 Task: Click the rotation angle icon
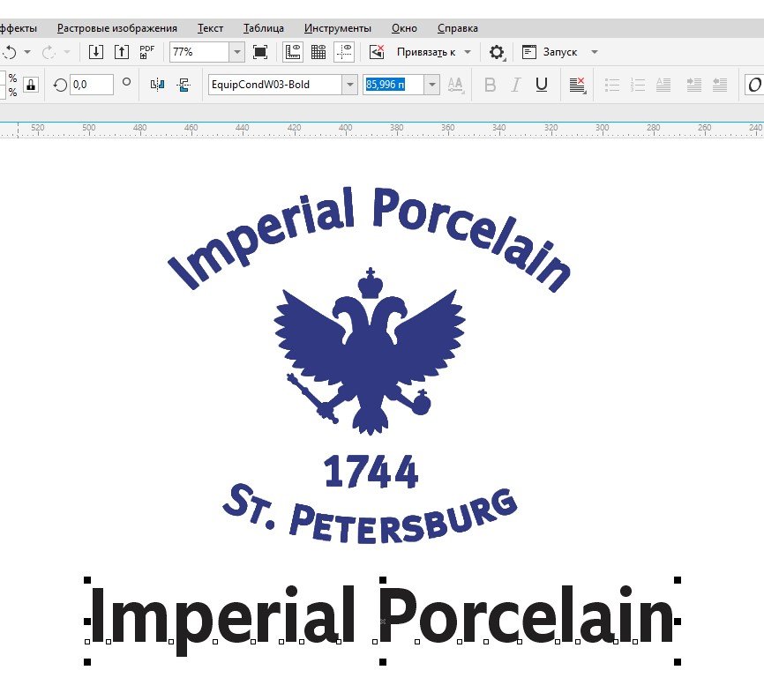coord(60,86)
